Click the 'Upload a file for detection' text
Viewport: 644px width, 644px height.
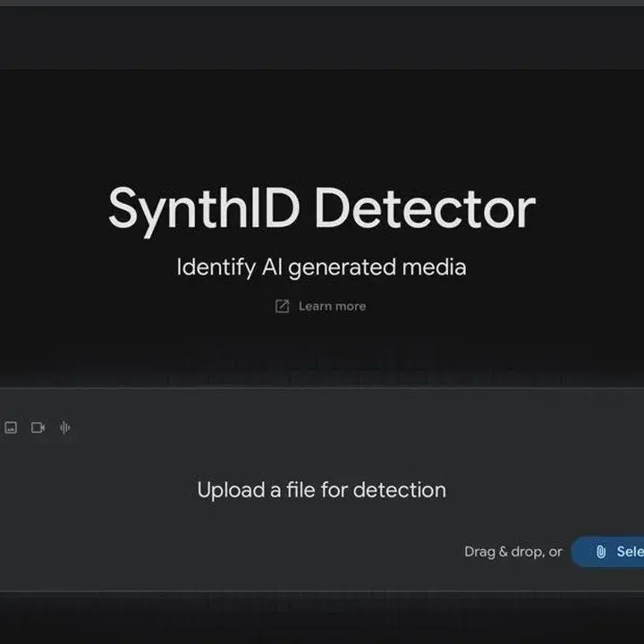[322, 490]
